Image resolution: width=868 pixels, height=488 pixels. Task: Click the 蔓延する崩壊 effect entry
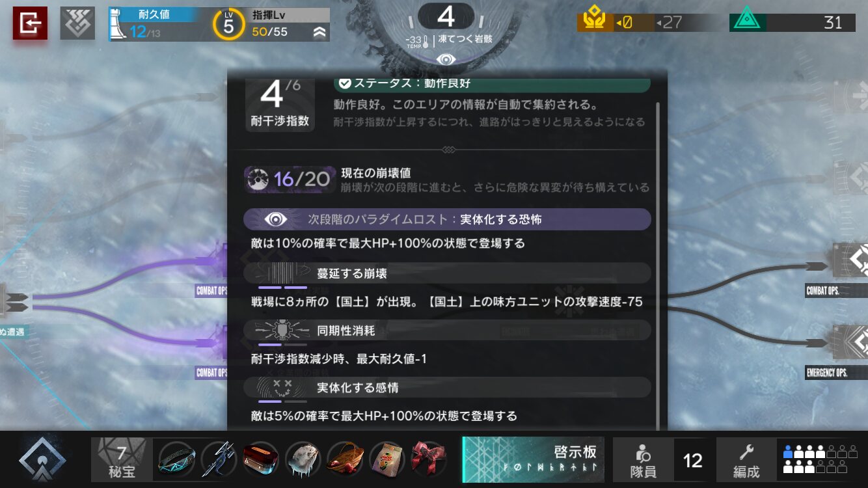click(x=447, y=273)
